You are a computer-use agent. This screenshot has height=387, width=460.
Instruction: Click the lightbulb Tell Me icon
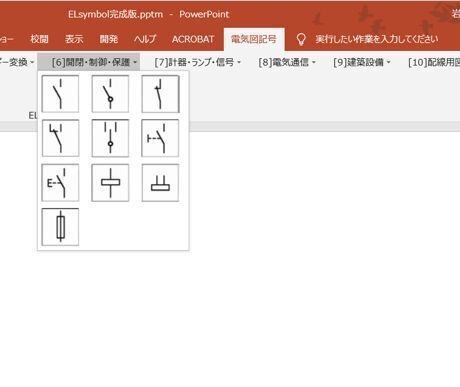(301, 39)
